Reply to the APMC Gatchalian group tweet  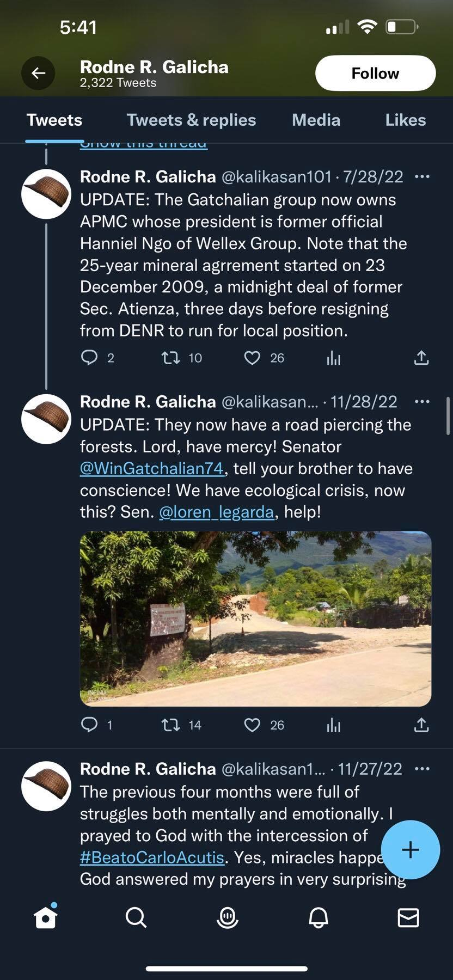(x=89, y=358)
